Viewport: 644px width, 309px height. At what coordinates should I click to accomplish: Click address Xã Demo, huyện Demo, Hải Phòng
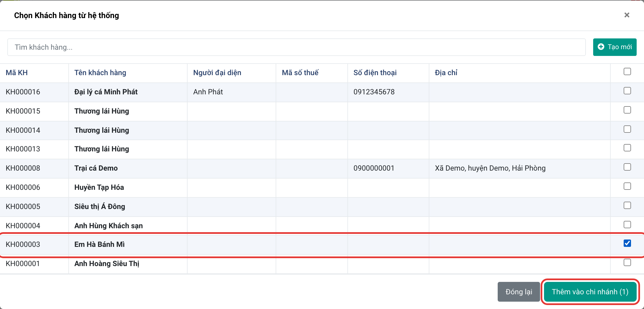(490, 168)
